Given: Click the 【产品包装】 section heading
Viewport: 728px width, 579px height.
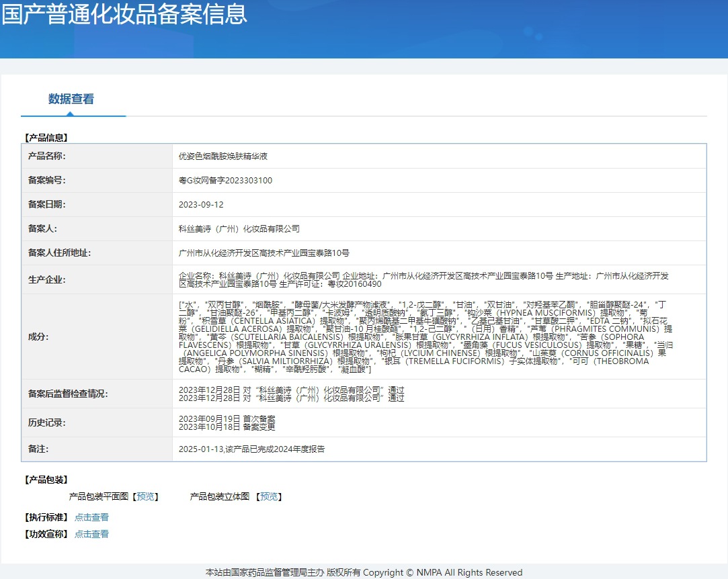Looking at the screenshot, I should pyautogui.click(x=46, y=480).
